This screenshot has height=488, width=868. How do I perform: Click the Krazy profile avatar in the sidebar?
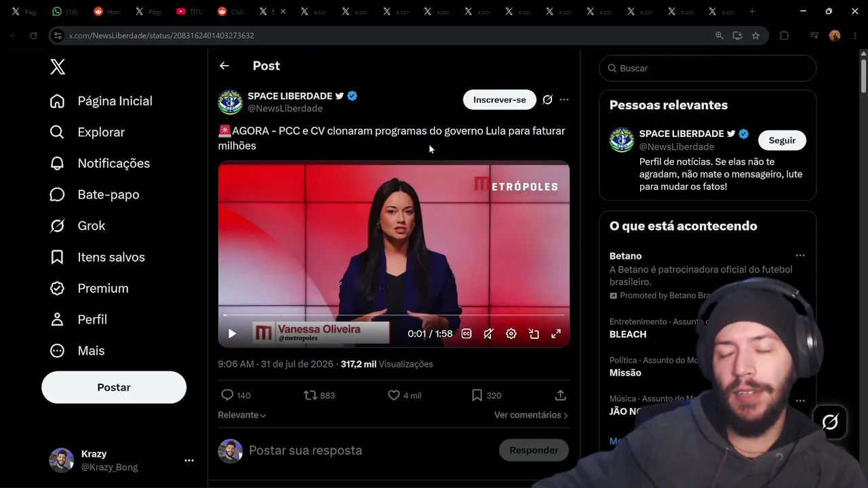[x=62, y=460]
